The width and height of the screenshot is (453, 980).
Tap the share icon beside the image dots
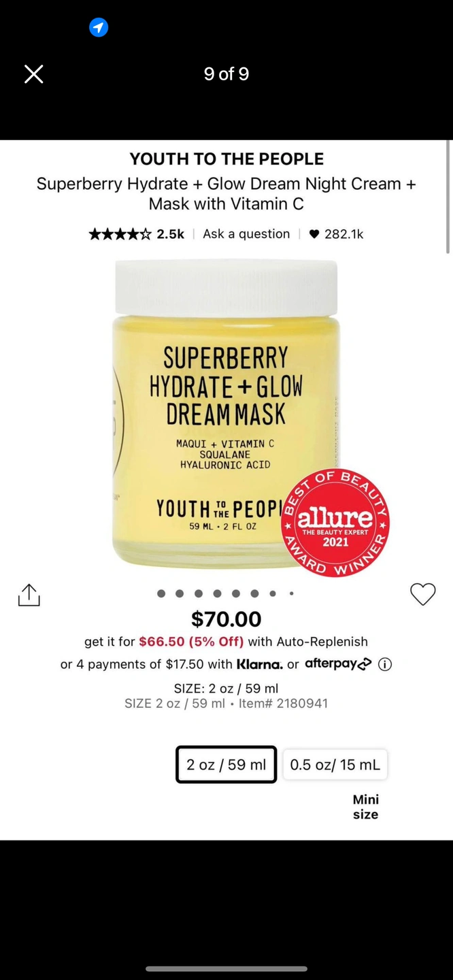click(29, 594)
